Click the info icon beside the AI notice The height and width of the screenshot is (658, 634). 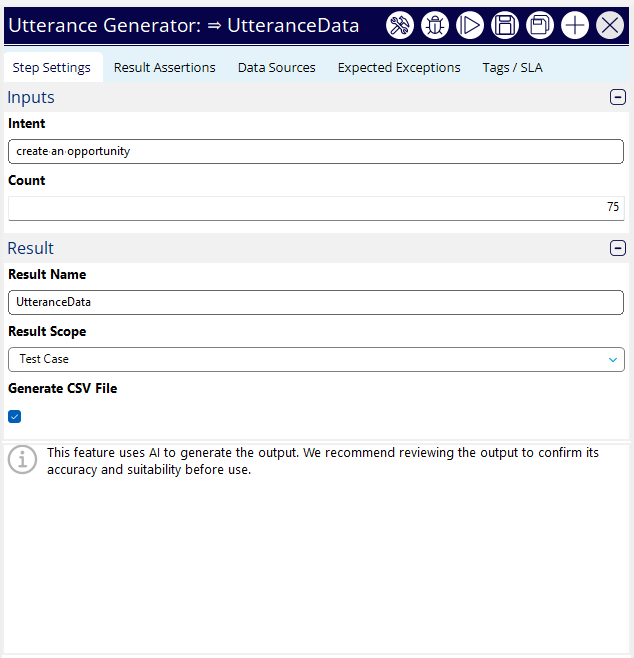pyautogui.click(x=22, y=460)
